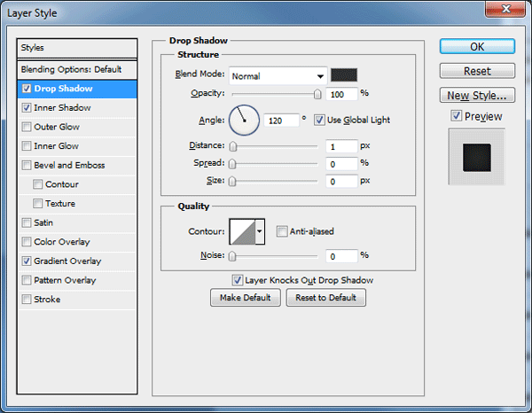This screenshot has width=532, height=413.
Task: Open the Bevel and Emboss settings label
Action: (69, 165)
